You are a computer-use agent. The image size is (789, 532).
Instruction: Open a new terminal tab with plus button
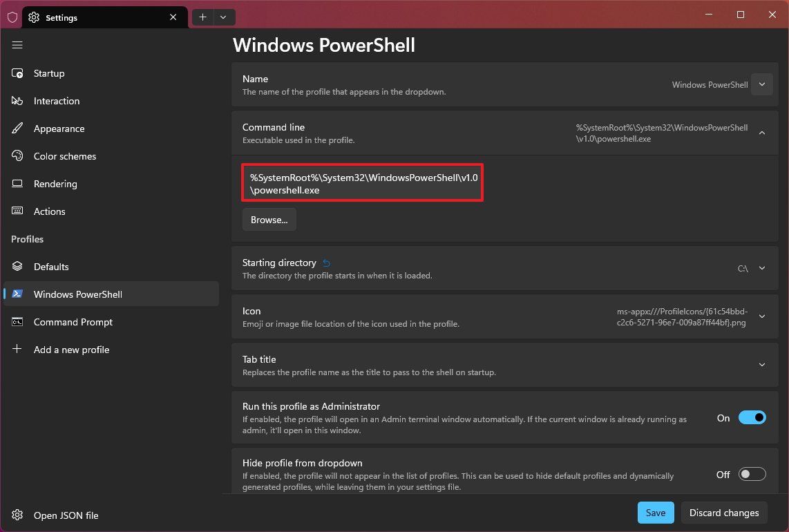202,17
